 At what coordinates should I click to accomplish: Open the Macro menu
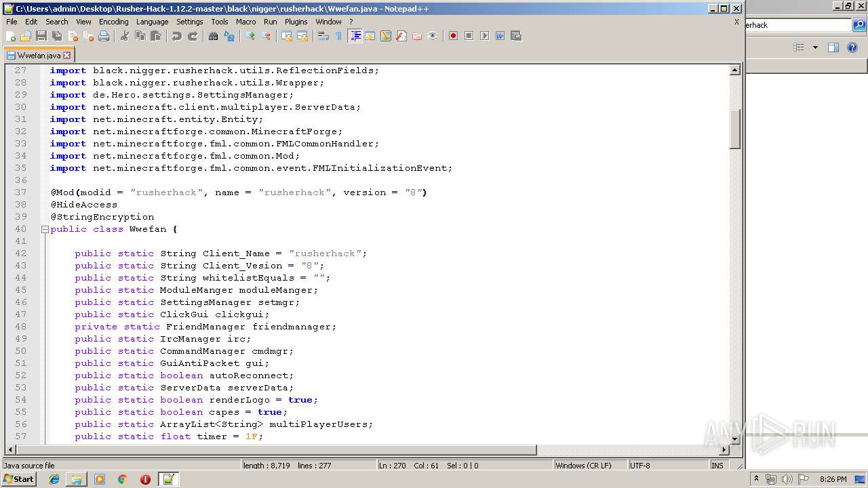pyautogui.click(x=245, y=22)
